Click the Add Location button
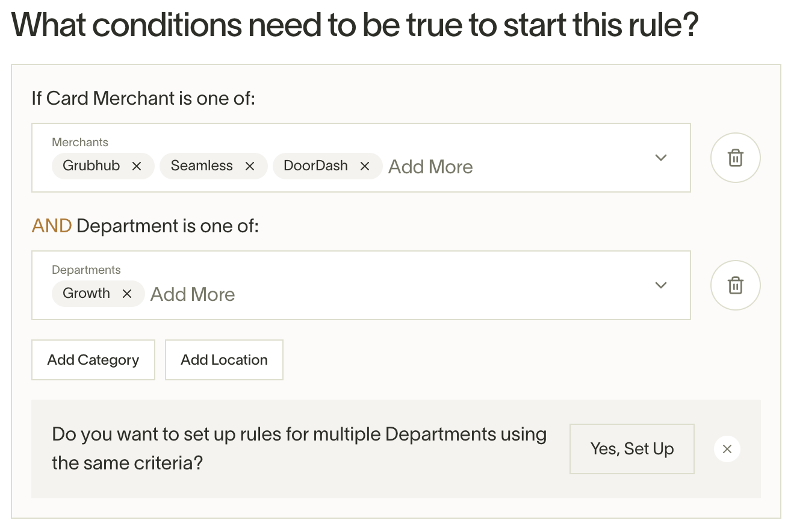Viewport: 785px width, 532px height. tap(224, 360)
